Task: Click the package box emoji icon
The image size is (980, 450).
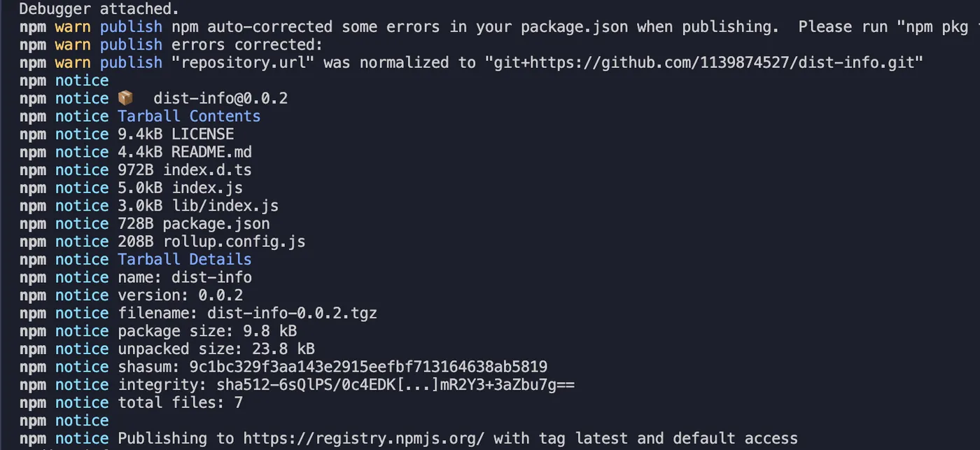Action: 126,99
